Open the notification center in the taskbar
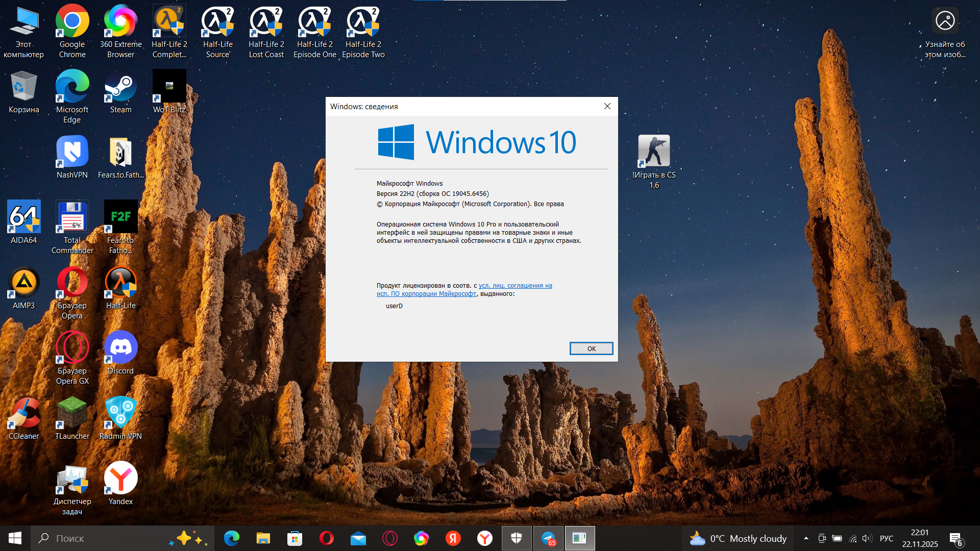This screenshot has height=551, width=980. pyautogui.click(x=956, y=538)
